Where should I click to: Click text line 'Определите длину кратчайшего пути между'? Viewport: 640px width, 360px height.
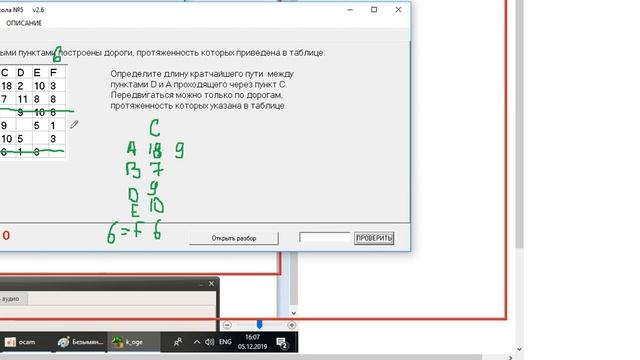tap(202, 74)
